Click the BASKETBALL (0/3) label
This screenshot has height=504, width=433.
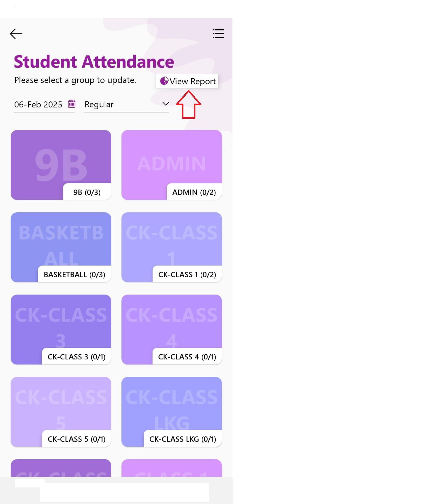click(x=74, y=274)
